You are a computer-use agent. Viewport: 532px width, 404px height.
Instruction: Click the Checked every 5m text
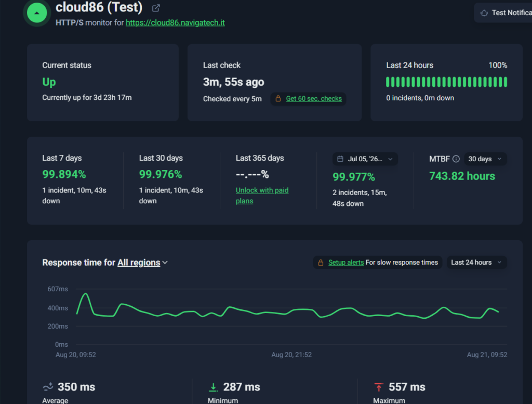[x=232, y=99]
